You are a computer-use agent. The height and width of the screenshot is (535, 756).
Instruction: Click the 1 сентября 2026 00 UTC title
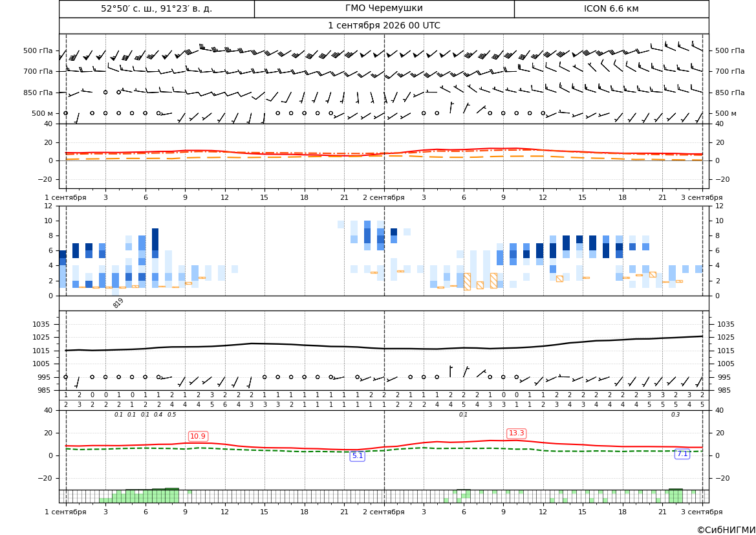coord(384,26)
